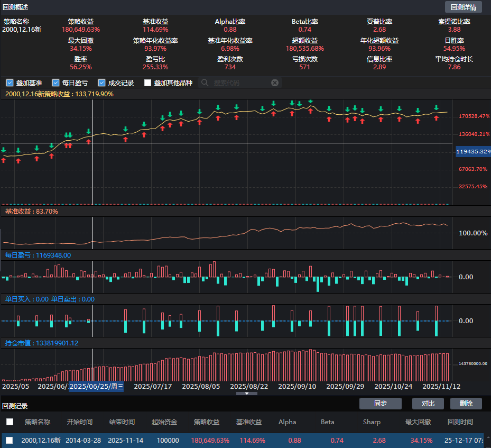The height and width of the screenshot is (448, 491).
Task: Click the rightmost red buy arrow on chart
Action: coord(437,118)
